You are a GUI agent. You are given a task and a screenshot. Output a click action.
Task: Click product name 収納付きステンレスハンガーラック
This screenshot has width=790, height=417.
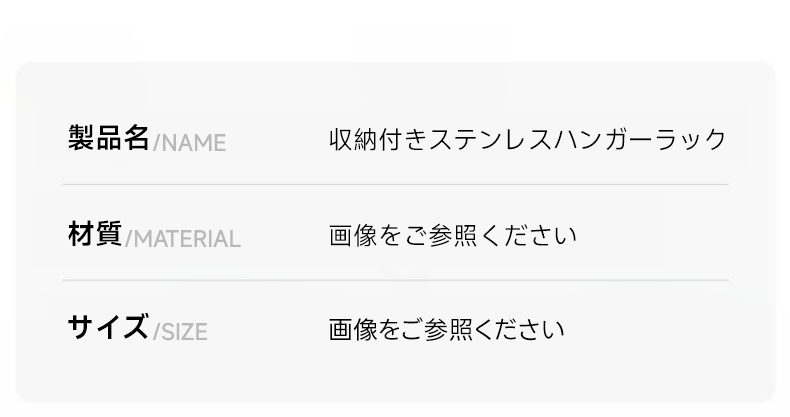(528, 139)
